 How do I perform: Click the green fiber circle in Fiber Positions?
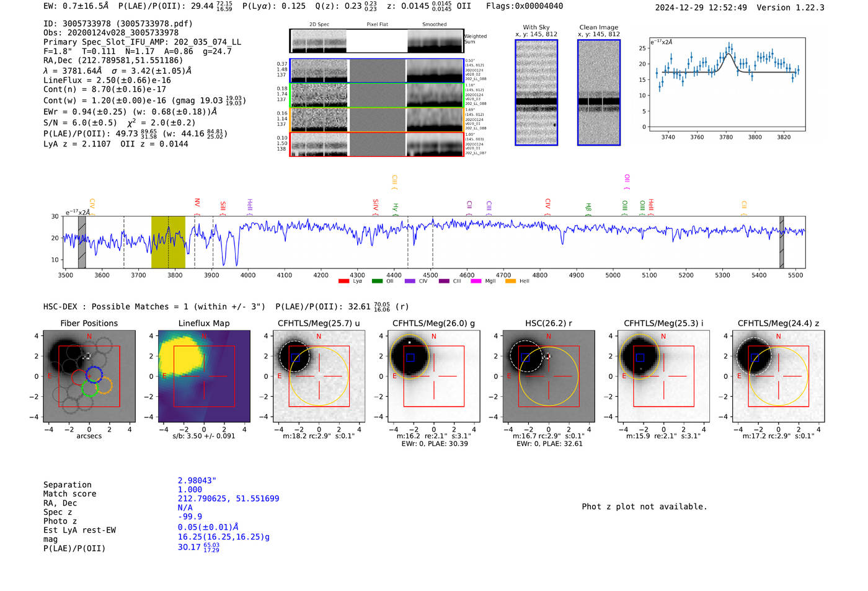90,388
